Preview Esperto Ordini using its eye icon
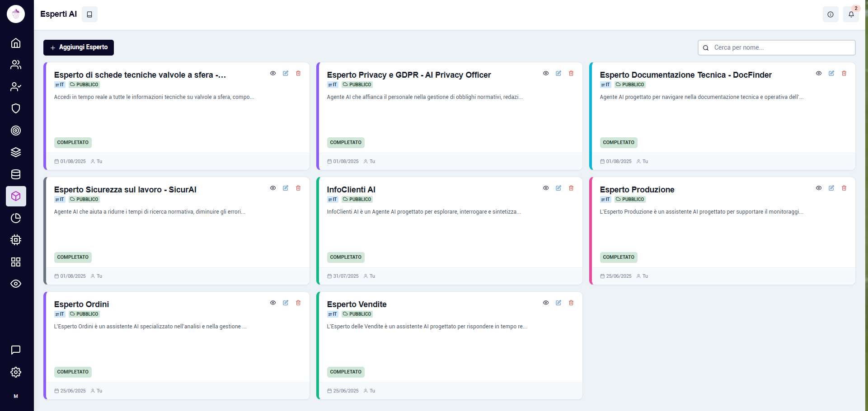Image resolution: width=868 pixels, height=411 pixels. [x=273, y=303]
